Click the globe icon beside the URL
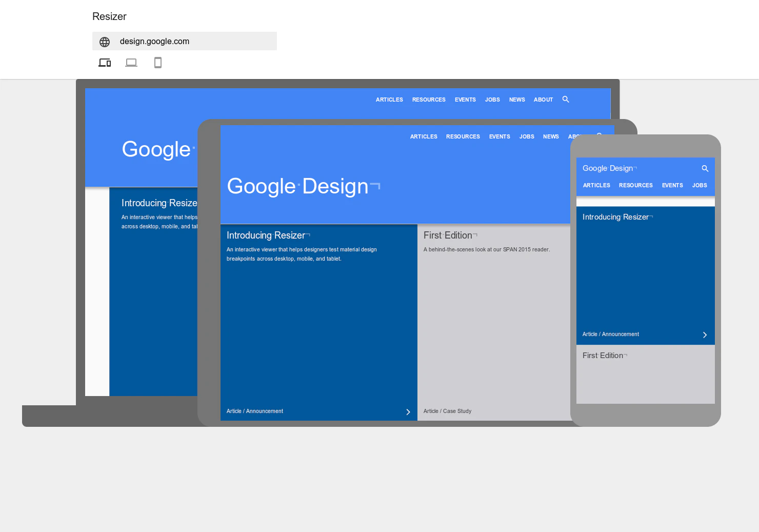 [105, 42]
